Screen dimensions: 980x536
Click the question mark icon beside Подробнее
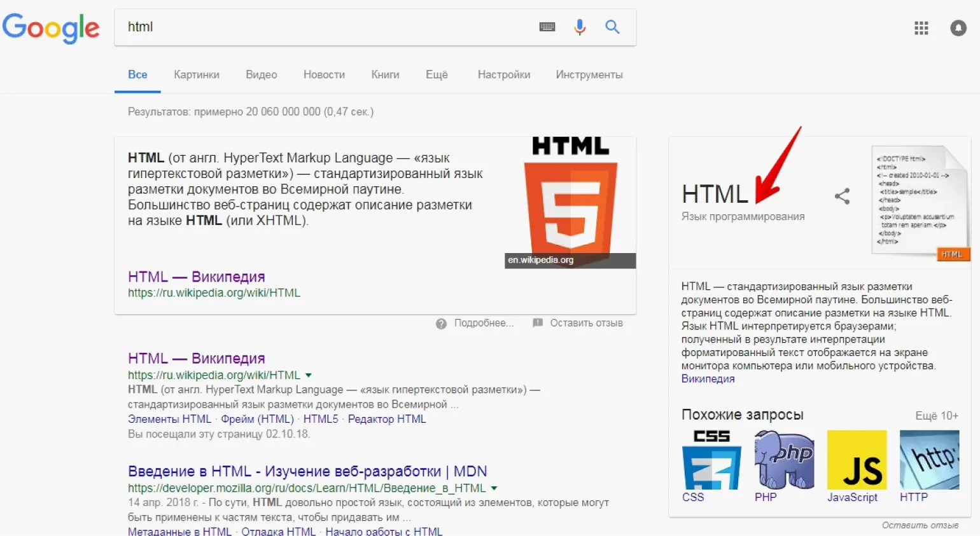[441, 324]
